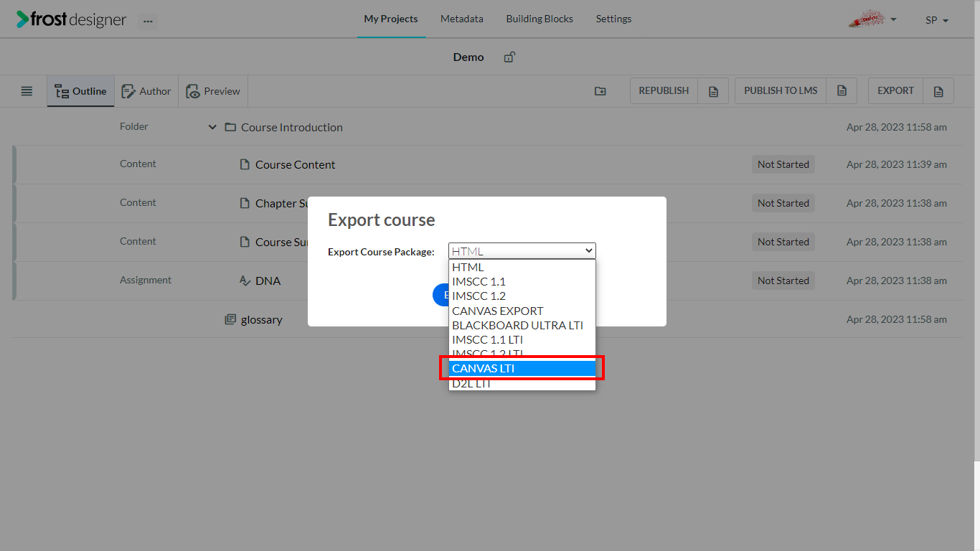Open the document icon beside PUBLISH TO LMS
980x551 pixels.
coord(842,91)
